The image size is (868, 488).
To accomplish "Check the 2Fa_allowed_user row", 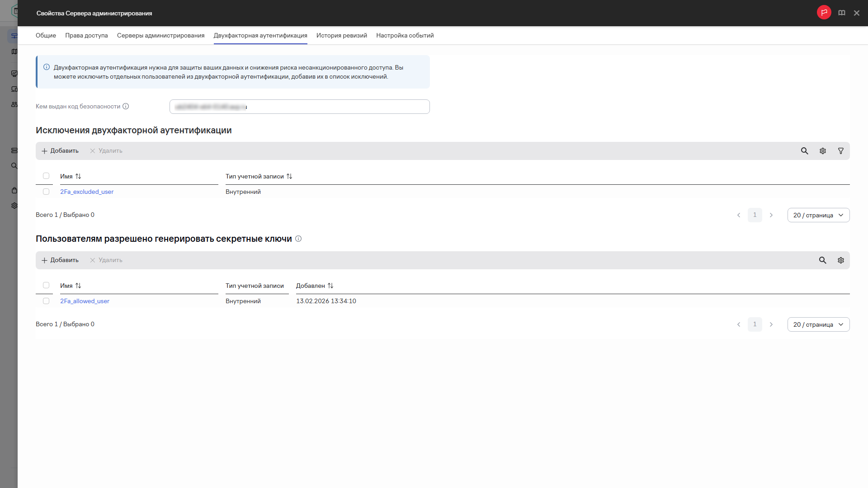I will coord(46,301).
